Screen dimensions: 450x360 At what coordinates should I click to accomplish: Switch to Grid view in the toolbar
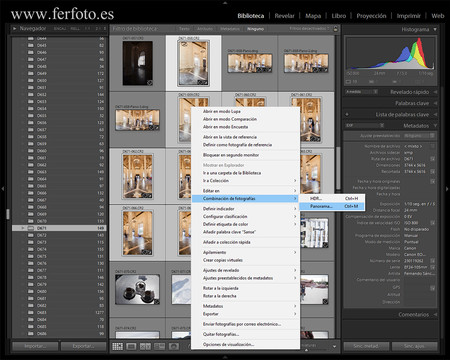click(117, 346)
